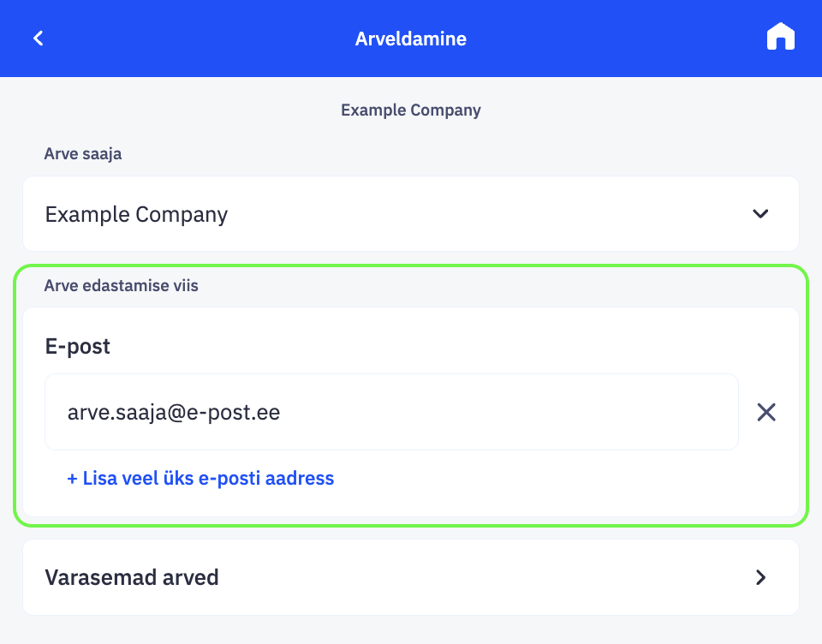Click the 'Varasemad arved' label text
This screenshot has height=644, width=822.
pyautogui.click(x=132, y=578)
